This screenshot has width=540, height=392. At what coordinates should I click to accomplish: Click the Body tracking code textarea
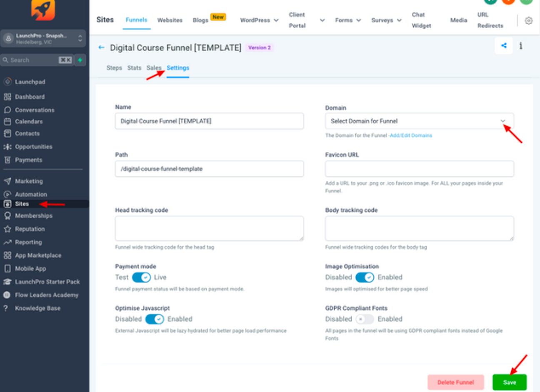[x=419, y=228]
